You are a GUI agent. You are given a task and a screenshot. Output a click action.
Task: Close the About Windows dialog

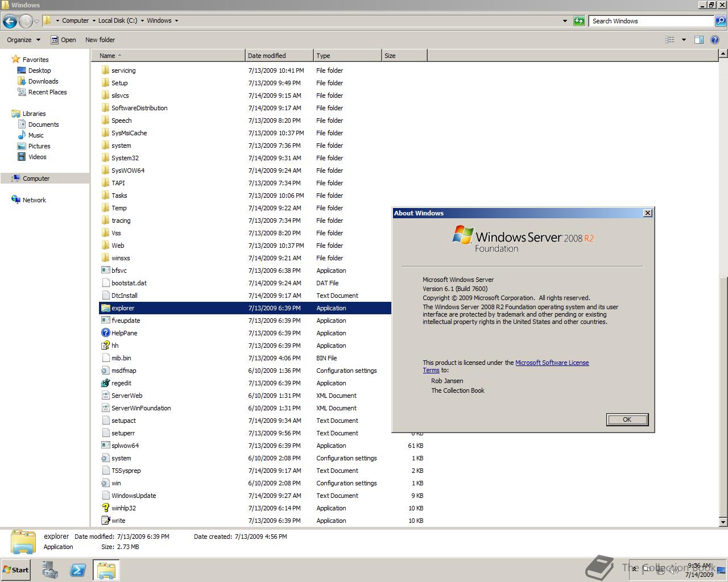[x=647, y=213]
